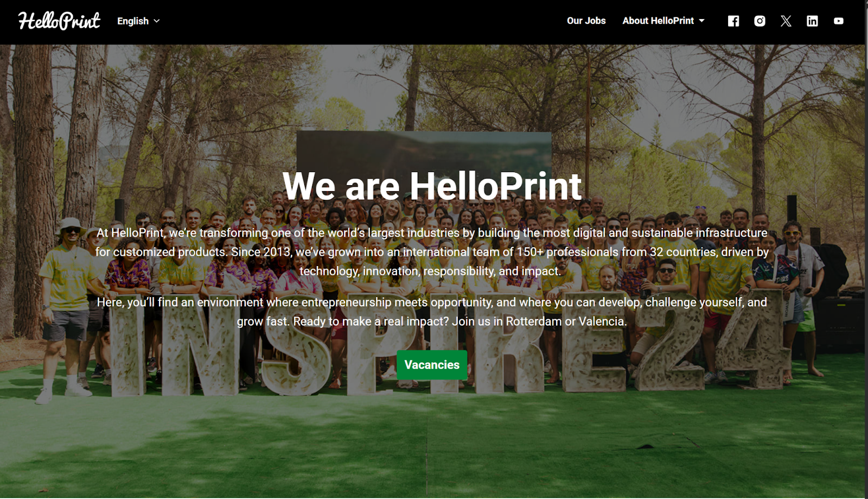Open the X (Twitter) social link
The height and width of the screenshot is (499, 868).
point(786,21)
